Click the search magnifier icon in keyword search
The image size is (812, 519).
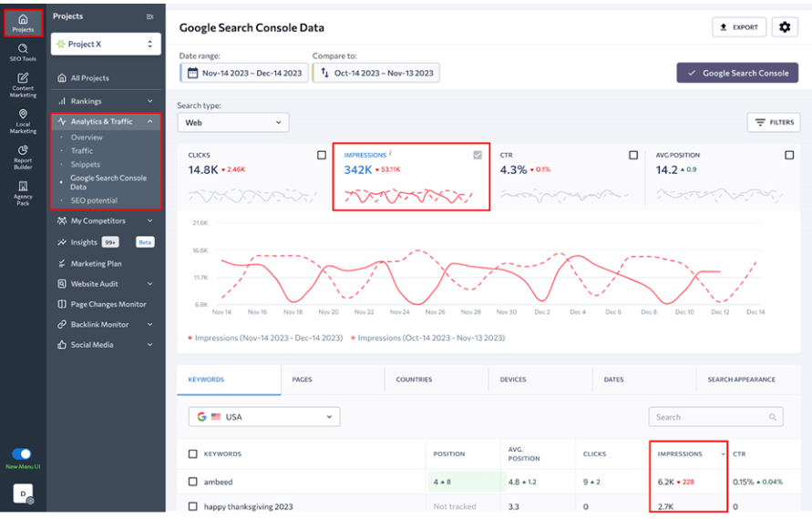click(773, 417)
